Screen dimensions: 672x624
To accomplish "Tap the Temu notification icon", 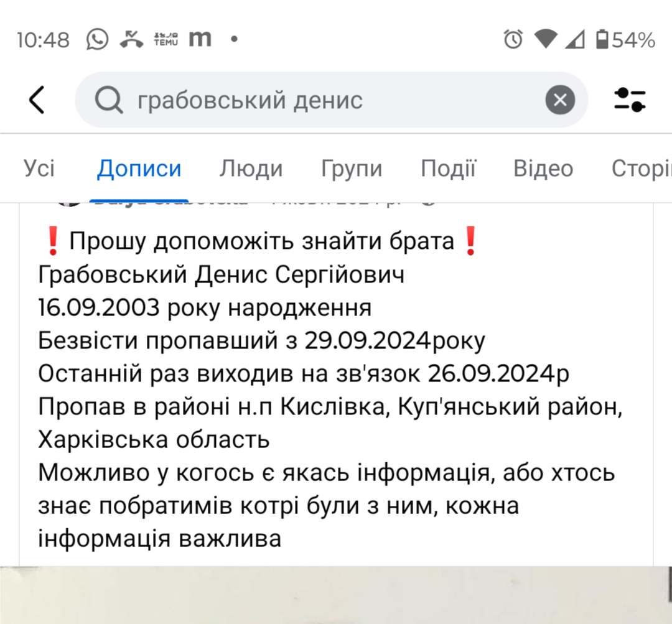I will click(x=166, y=39).
